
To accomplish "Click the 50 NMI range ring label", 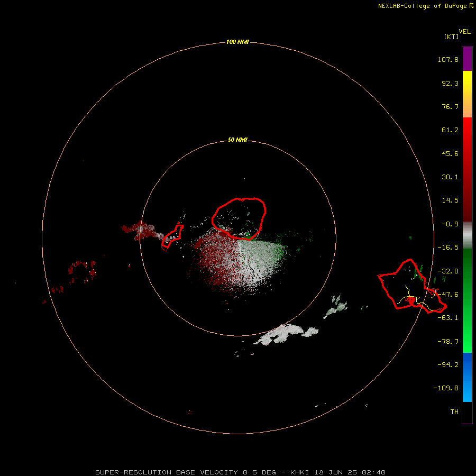I will click(x=237, y=140).
